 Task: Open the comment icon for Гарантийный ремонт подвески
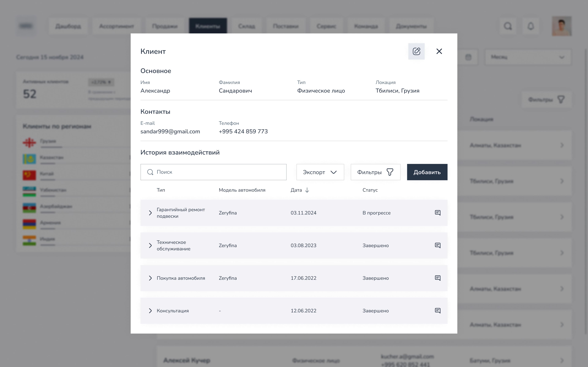pyautogui.click(x=438, y=213)
